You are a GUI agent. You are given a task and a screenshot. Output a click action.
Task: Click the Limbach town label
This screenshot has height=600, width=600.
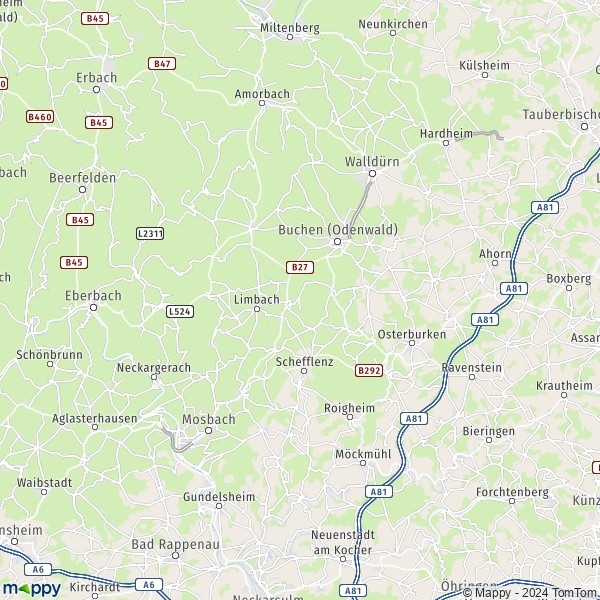click(x=257, y=300)
